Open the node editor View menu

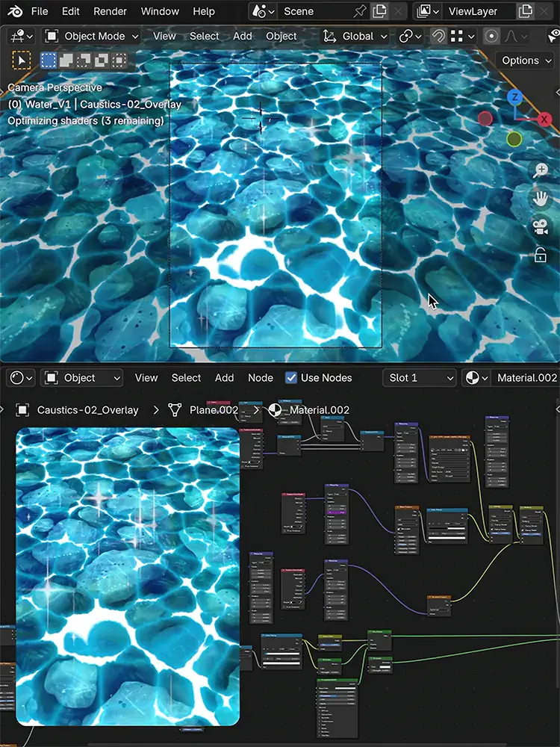tap(146, 378)
